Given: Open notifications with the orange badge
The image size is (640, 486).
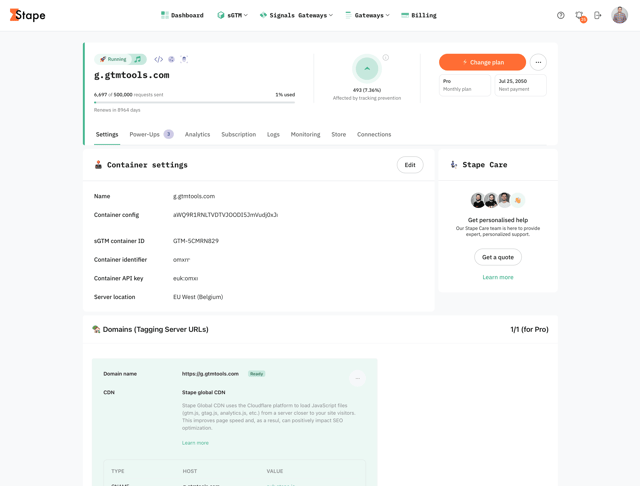Looking at the screenshot, I should pos(580,15).
